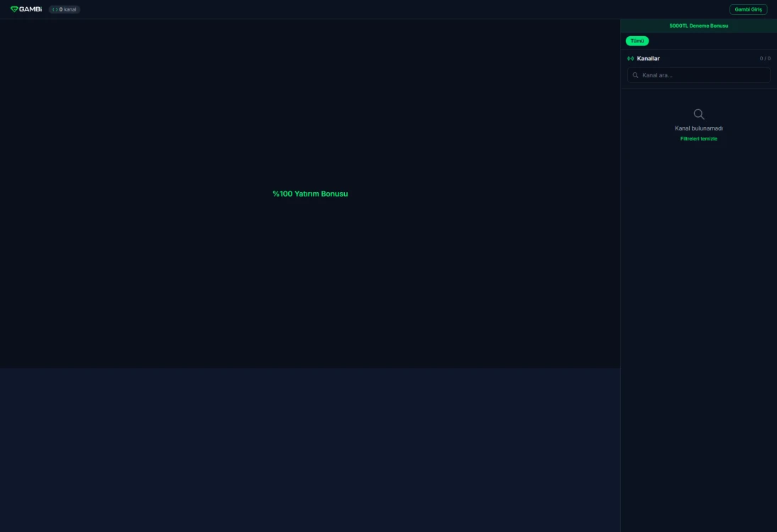Click the green GAMBI diamond logo icon
Screen dimensions: 777x532
coord(14,9)
